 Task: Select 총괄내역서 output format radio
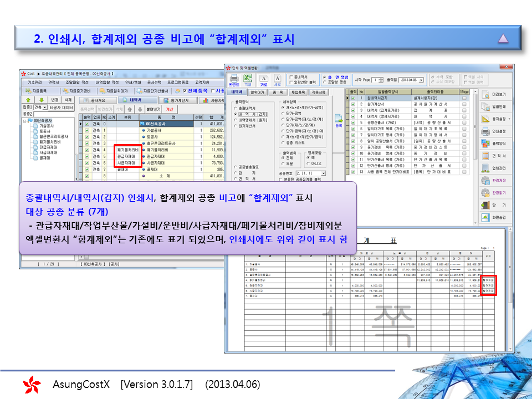point(234,108)
